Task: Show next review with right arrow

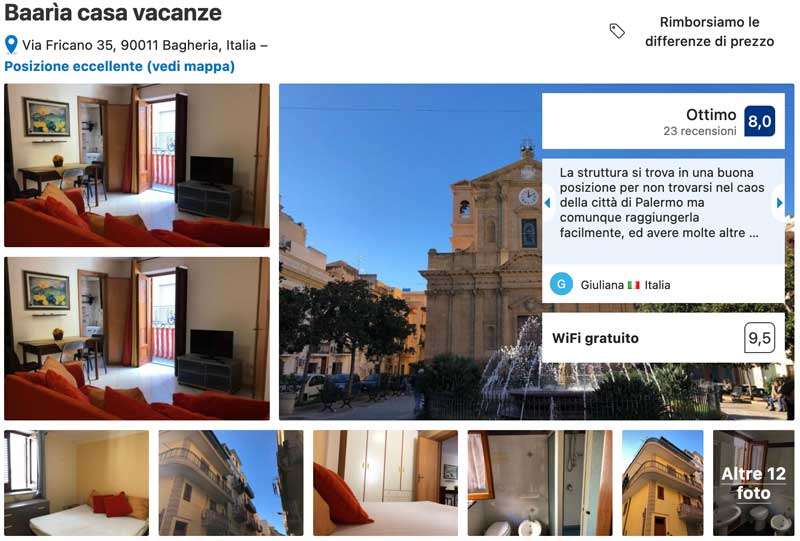Action: pos(779,203)
